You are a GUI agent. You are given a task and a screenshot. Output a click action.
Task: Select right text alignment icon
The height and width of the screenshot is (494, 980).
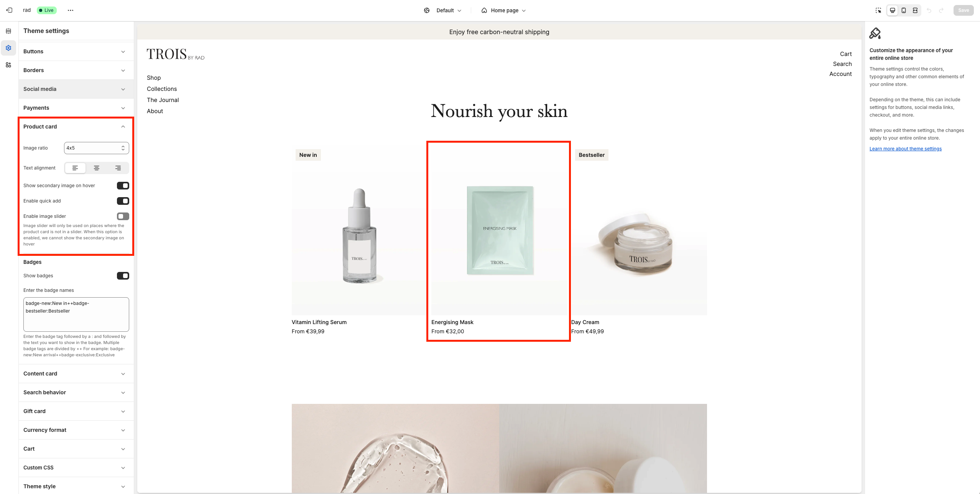[118, 168]
